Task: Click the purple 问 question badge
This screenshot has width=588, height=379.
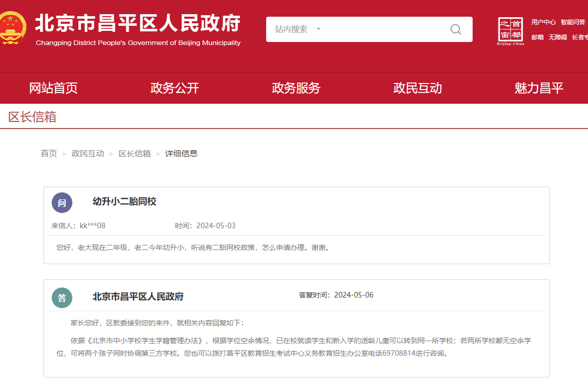Action: (62, 203)
